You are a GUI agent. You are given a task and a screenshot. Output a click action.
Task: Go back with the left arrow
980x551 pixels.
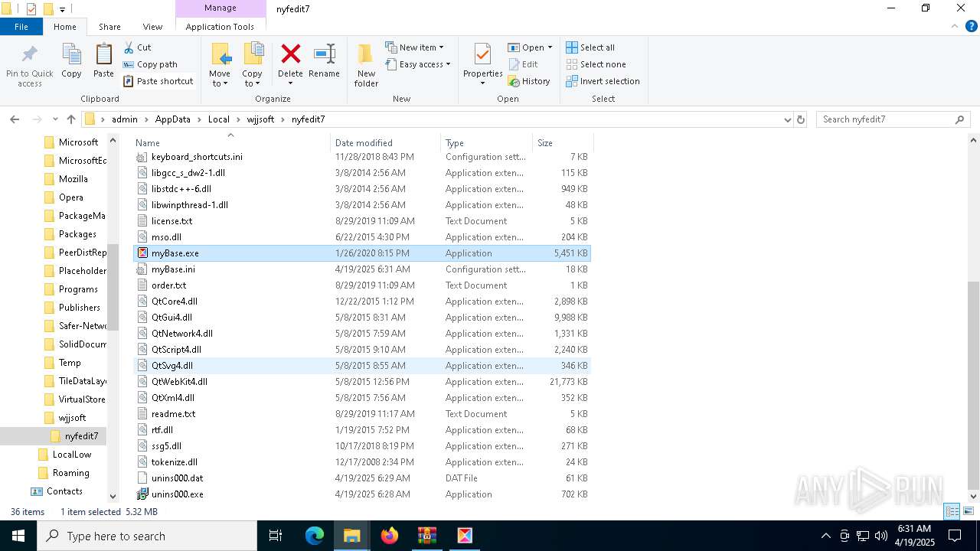15,119
